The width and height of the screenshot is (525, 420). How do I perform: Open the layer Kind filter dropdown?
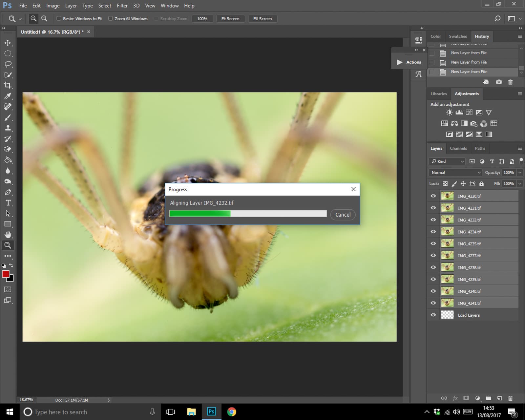pyautogui.click(x=447, y=161)
